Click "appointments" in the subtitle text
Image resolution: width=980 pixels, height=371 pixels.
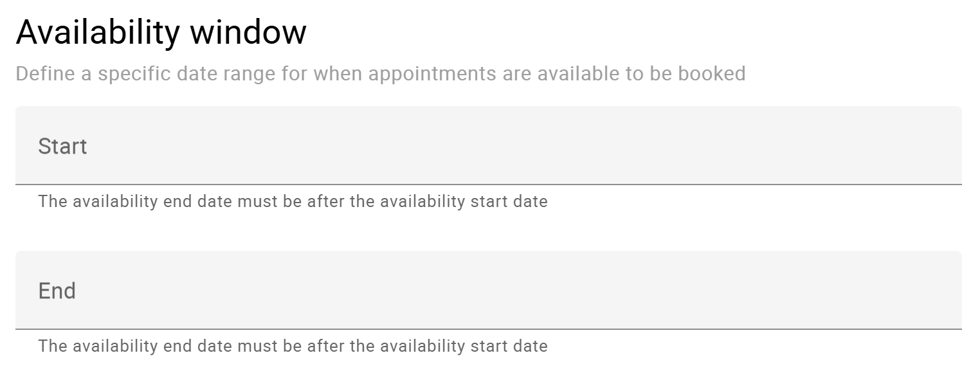tap(433, 74)
